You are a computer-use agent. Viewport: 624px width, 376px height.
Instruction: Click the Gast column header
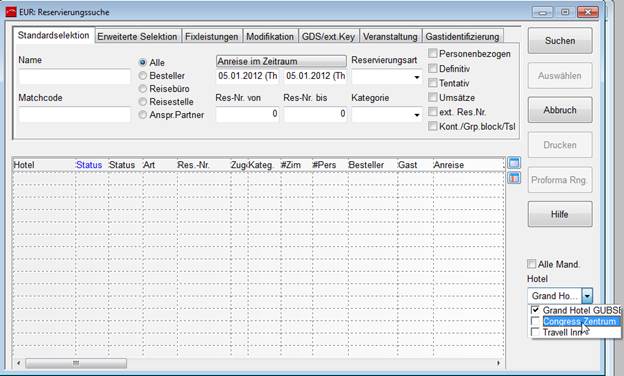click(415, 165)
